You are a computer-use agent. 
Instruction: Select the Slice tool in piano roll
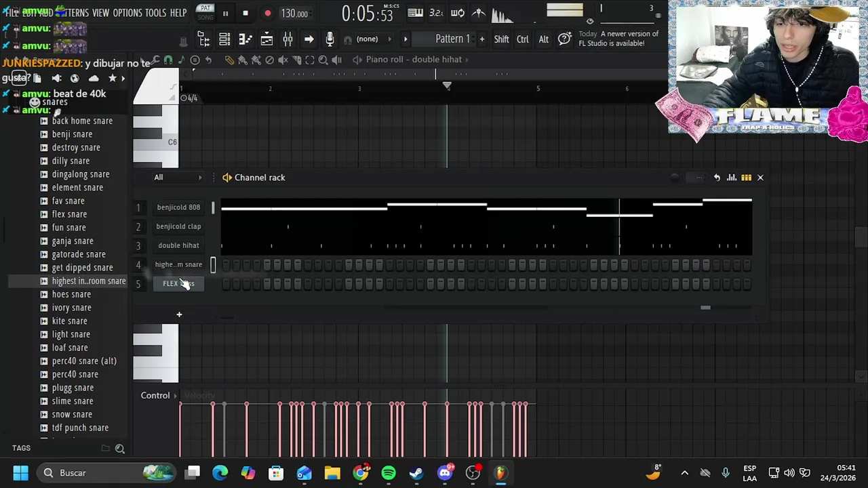point(296,60)
